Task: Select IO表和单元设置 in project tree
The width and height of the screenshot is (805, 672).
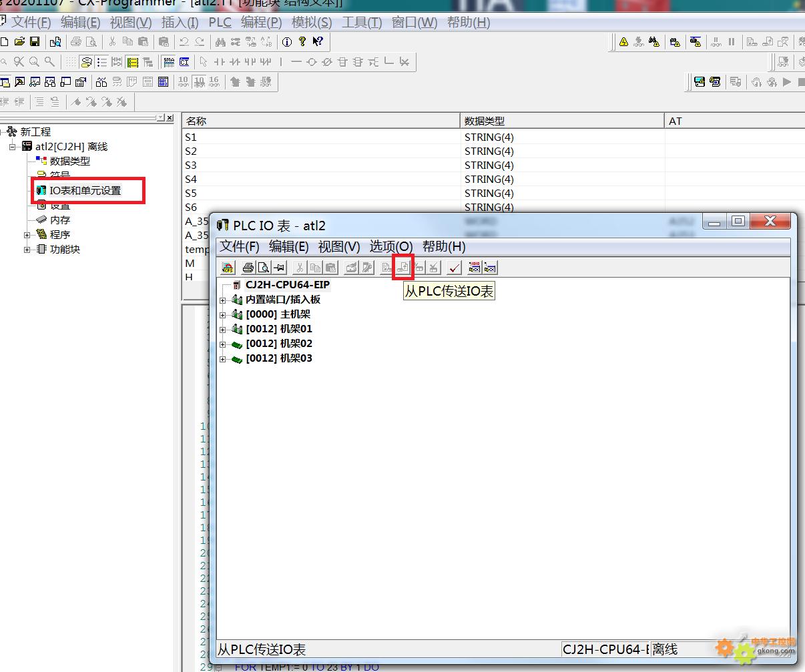Action: point(85,191)
